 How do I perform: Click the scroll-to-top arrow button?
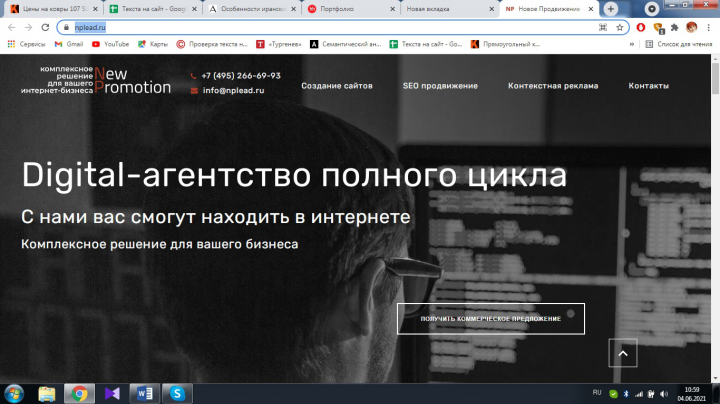click(623, 353)
